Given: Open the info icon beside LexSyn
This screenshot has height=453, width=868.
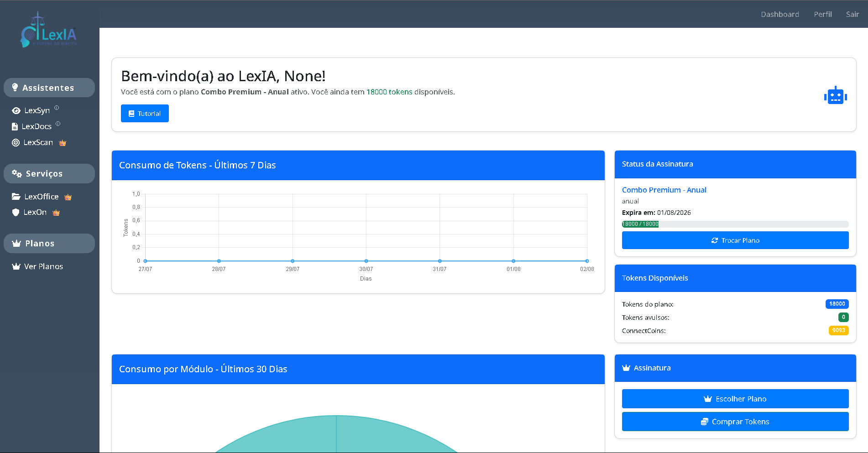Looking at the screenshot, I should click(x=57, y=108).
